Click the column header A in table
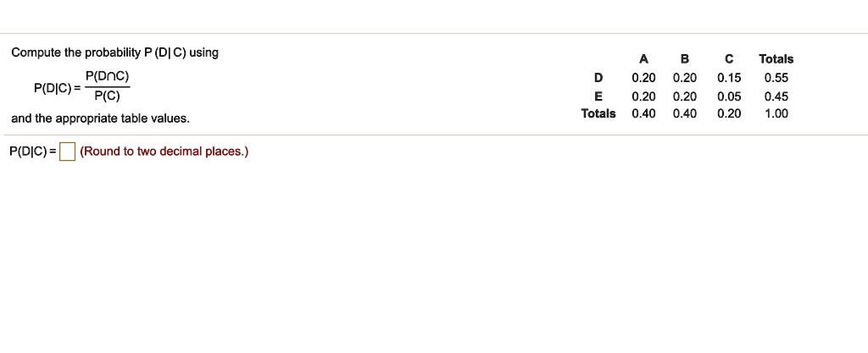868x353 pixels. click(x=643, y=59)
